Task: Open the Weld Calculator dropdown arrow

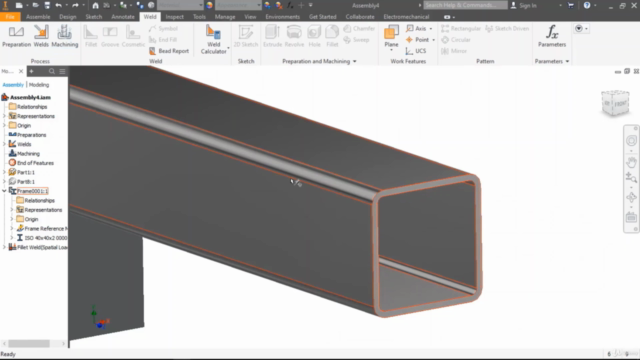Action: pyautogui.click(x=228, y=48)
